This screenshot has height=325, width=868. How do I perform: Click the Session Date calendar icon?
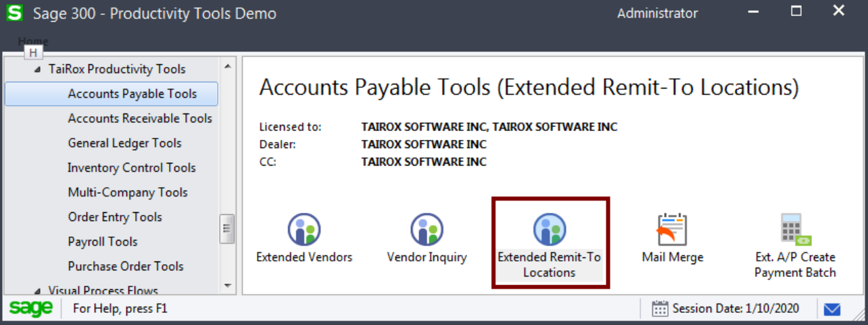point(660,309)
